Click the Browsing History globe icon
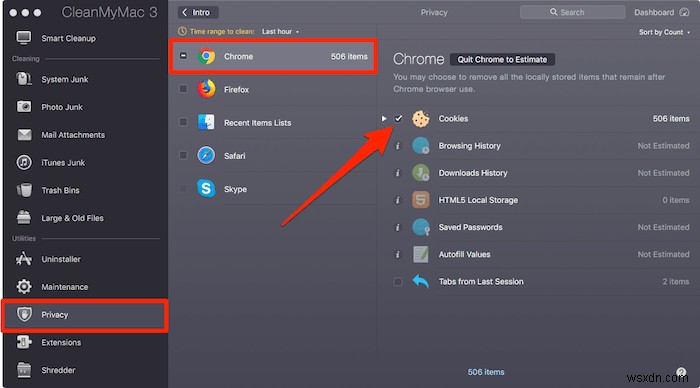 click(x=421, y=146)
